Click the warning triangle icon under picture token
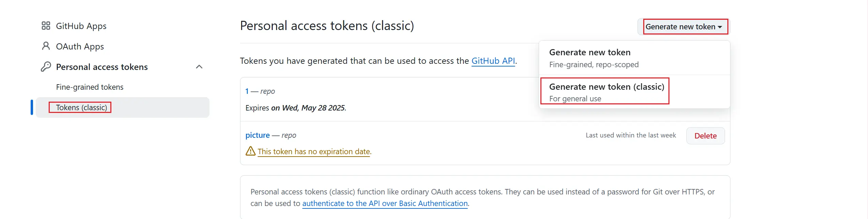Screen dimensions: 868x219 click(x=251, y=151)
